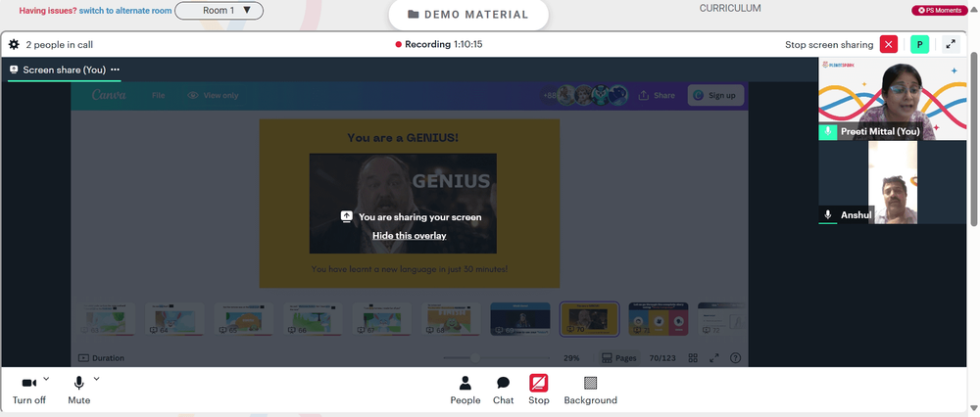
Task: Click PS Moments badge
Action: click(x=940, y=10)
